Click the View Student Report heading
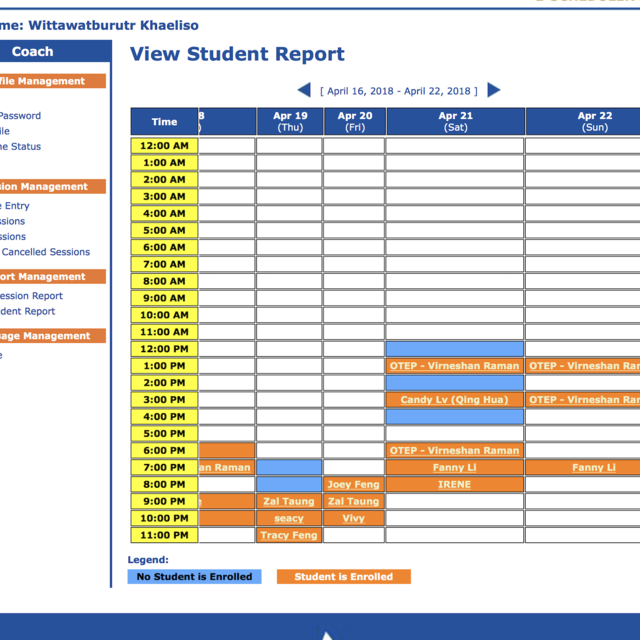Image resolution: width=640 pixels, height=640 pixels. 237,54
